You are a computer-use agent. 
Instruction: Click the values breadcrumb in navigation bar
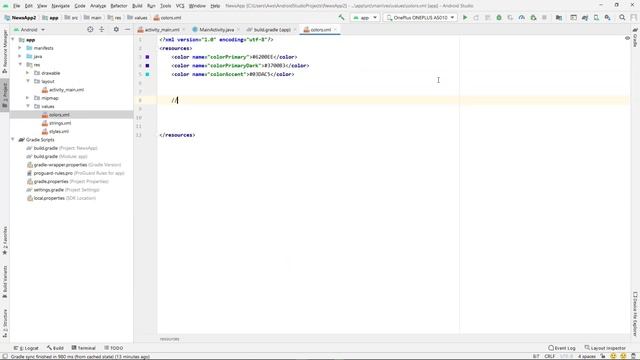click(137, 18)
